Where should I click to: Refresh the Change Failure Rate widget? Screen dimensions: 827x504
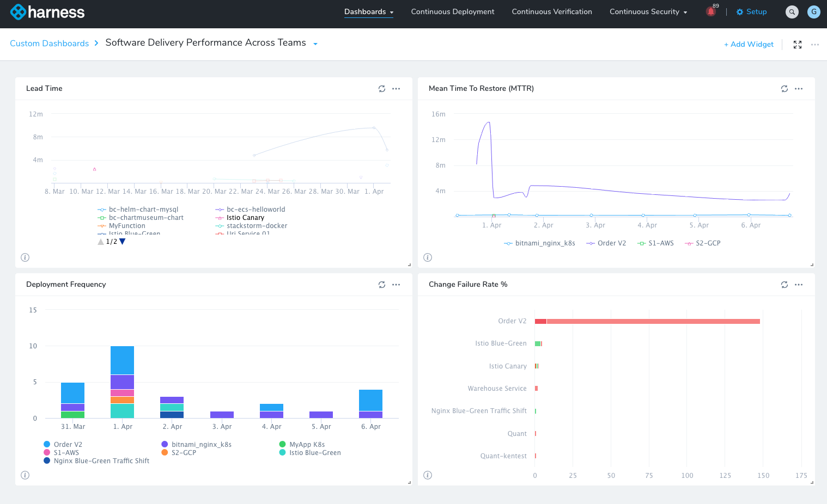(784, 285)
